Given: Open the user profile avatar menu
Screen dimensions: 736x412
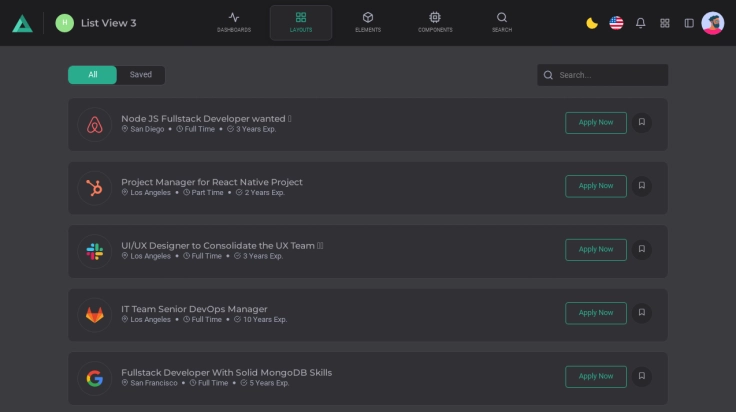Looking at the screenshot, I should click(x=713, y=23).
